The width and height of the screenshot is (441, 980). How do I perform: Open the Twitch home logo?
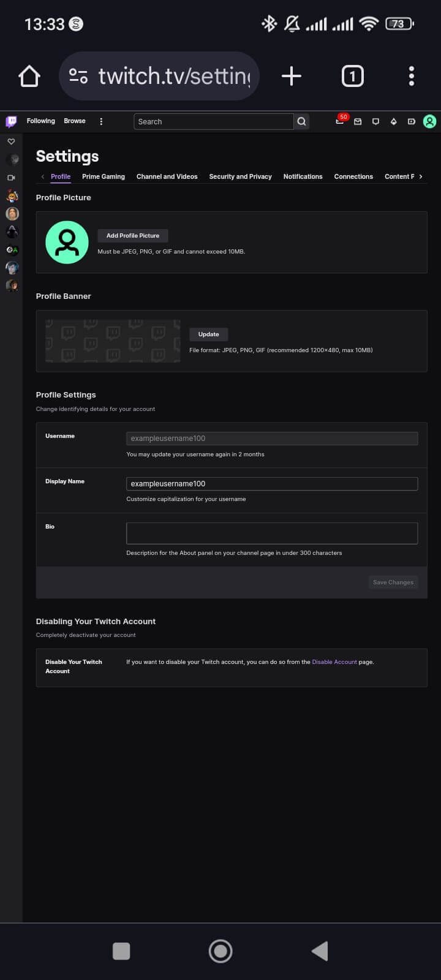point(10,121)
